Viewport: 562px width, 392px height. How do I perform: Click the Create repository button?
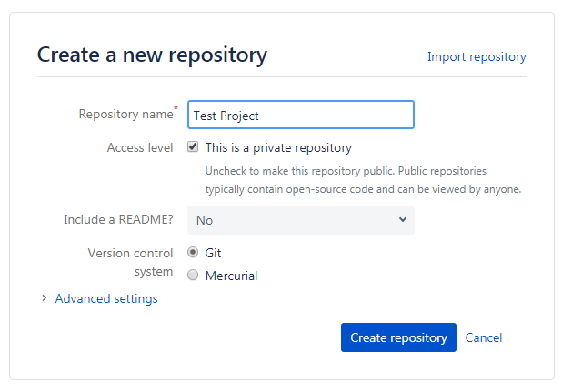(398, 337)
